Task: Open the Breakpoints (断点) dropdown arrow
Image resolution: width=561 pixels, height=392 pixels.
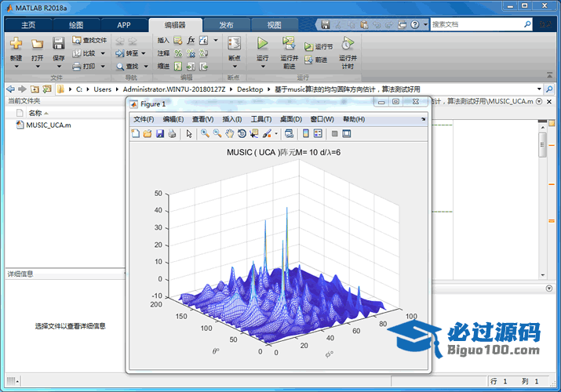Action: tap(235, 67)
